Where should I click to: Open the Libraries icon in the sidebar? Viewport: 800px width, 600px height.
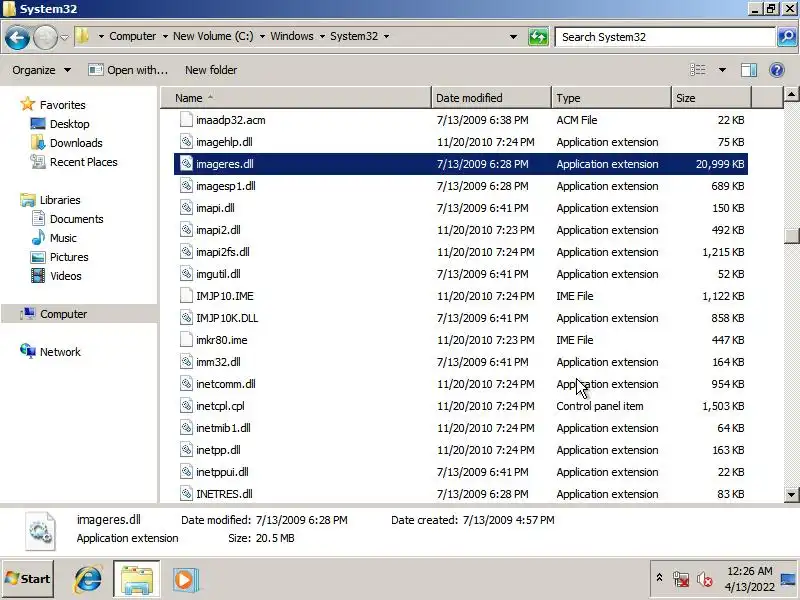(28, 200)
